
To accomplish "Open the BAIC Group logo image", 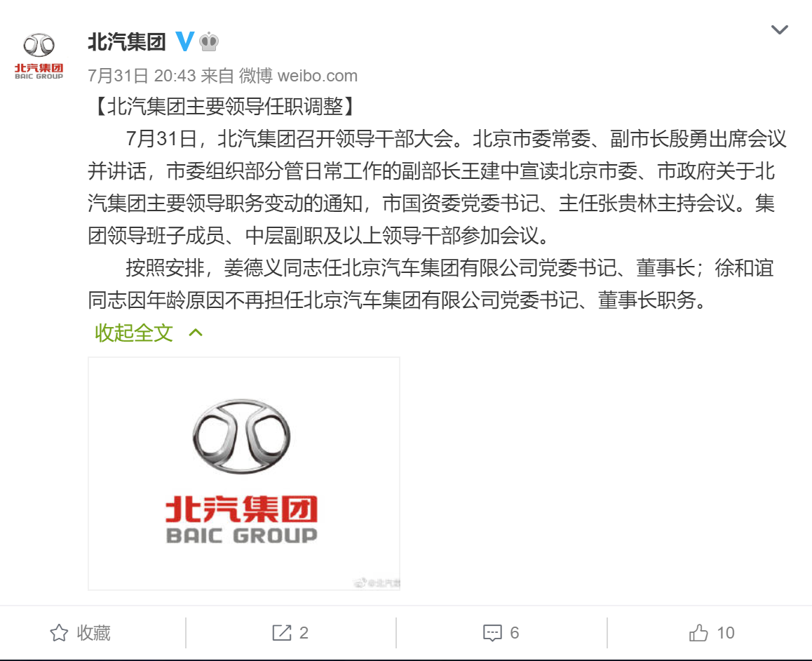I will [244, 474].
